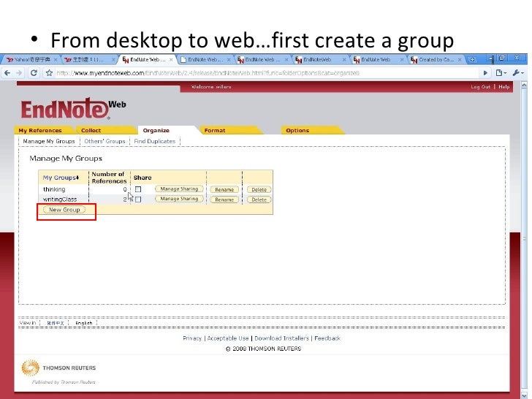Click the EndNote Web logo

click(73, 109)
